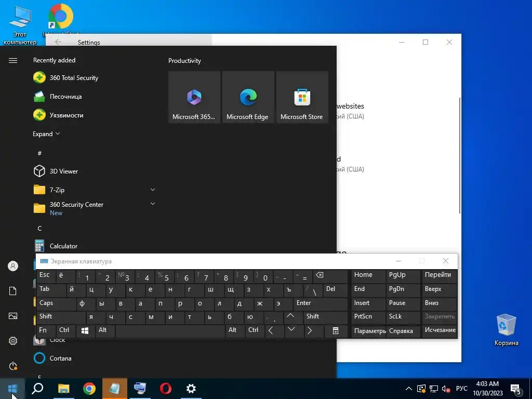532x399 pixels.
Task: Expand the Recently added list
Action: click(46, 134)
